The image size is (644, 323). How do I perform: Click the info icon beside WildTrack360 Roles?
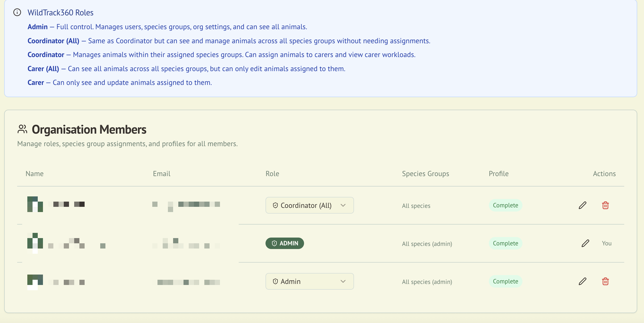click(17, 12)
